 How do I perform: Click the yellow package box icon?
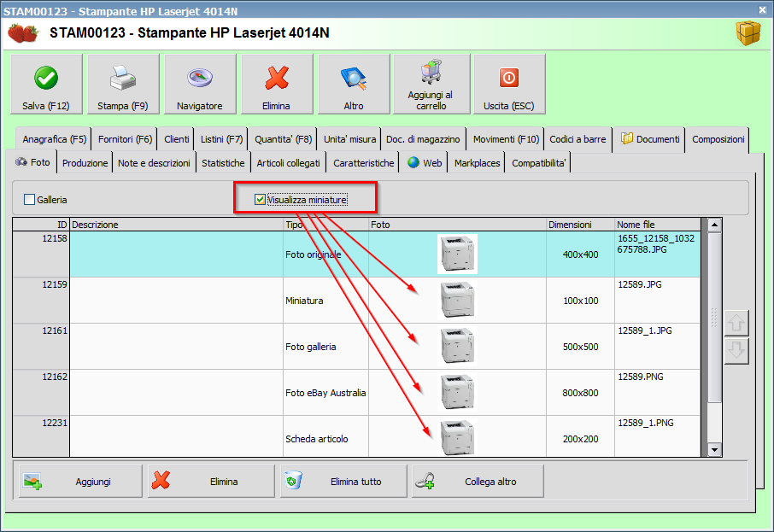point(748,33)
